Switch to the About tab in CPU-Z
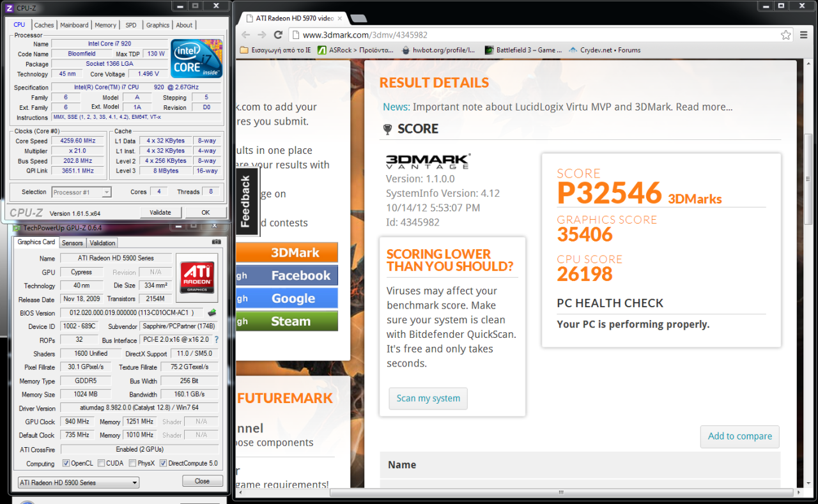Viewport: 818px width, 504px height. [x=184, y=25]
